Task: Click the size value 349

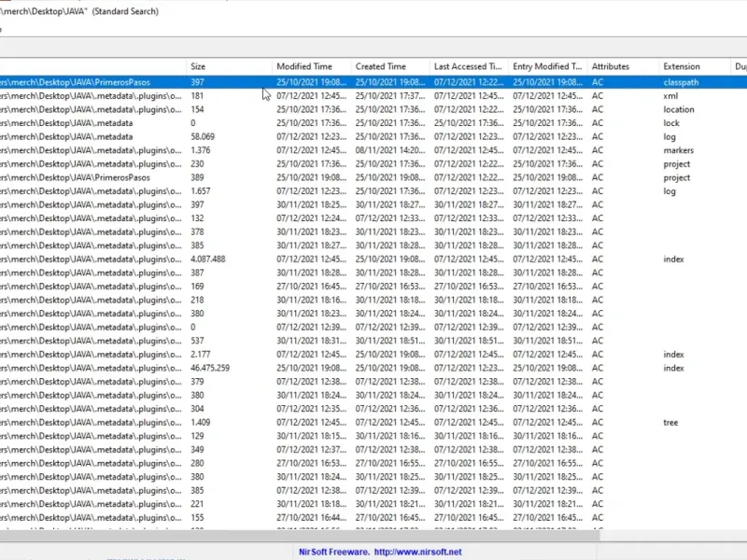Action: coord(197,450)
